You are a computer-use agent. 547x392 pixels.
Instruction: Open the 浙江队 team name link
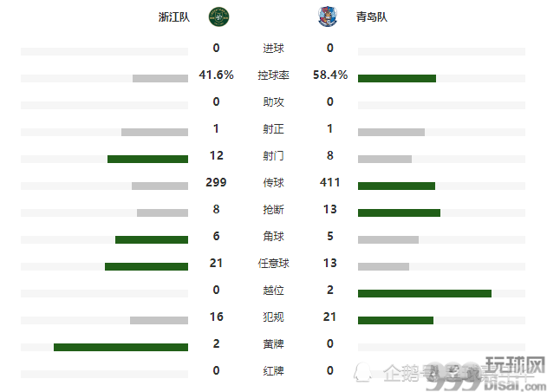coord(174,16)
